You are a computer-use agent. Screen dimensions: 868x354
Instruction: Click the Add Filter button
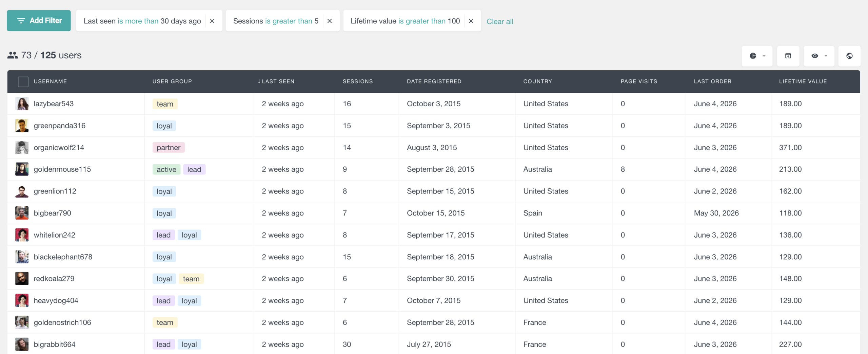click(39, 21)
